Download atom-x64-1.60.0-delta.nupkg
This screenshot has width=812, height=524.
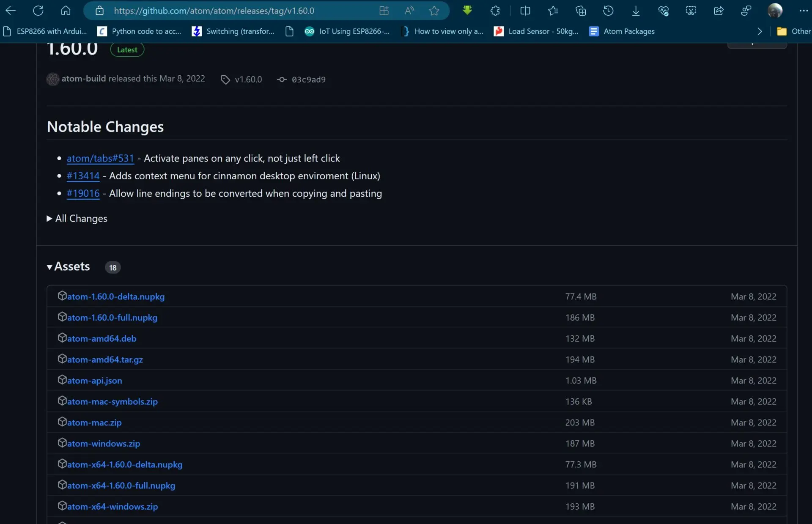[125, 465]
